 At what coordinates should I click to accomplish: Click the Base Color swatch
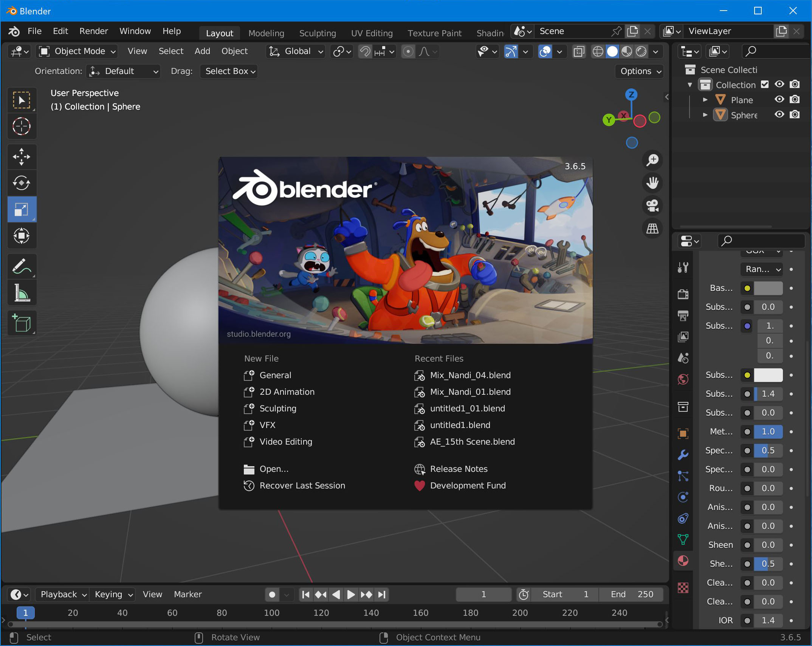(768, 288)
